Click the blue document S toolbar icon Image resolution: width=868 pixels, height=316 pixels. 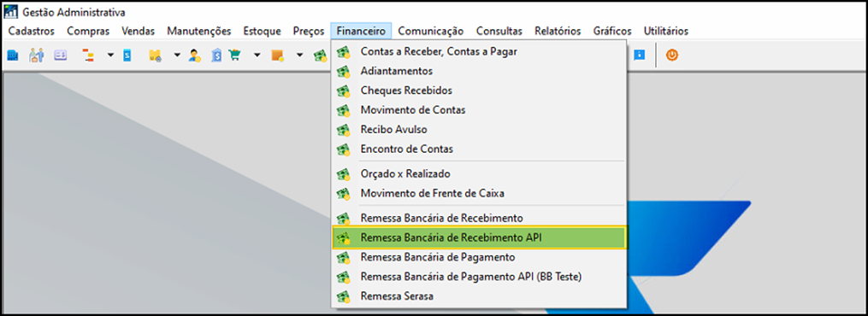[x=127, y=56]
